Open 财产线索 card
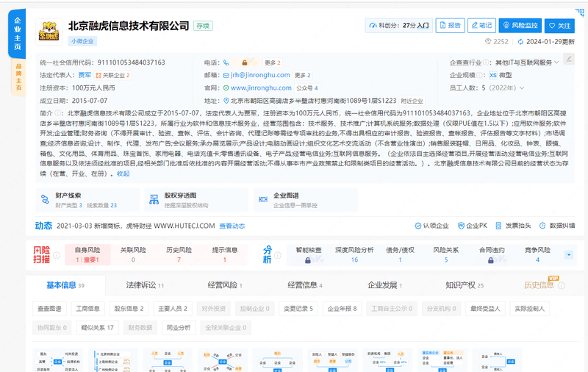Viewport: 588px width, 372px height. pyautogui.click(x=87, y=200)
